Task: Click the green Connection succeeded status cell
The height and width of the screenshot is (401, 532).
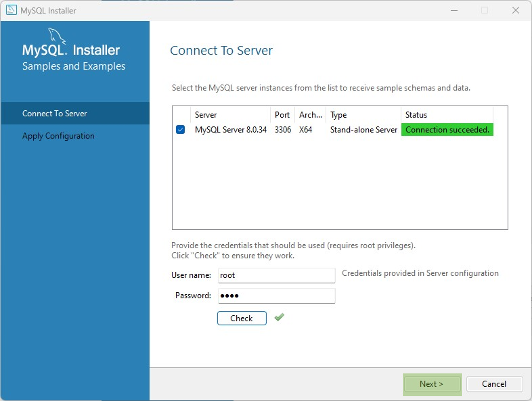Action: (447, 130)
